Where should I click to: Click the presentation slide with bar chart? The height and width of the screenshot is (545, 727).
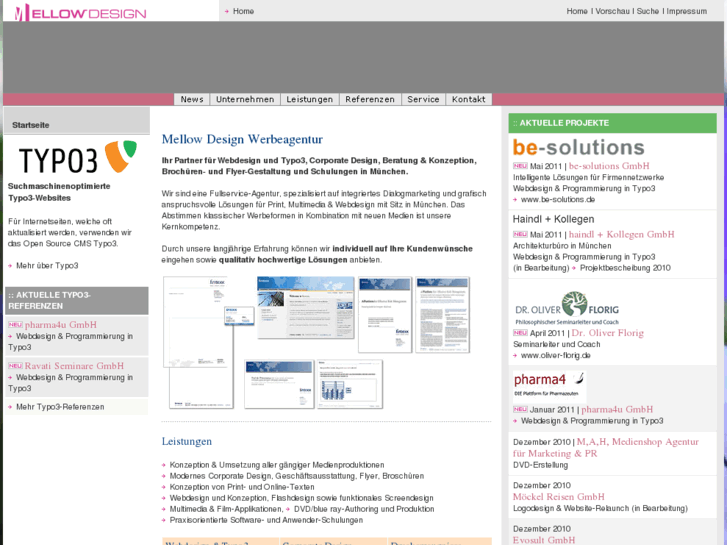coord(350,384)
